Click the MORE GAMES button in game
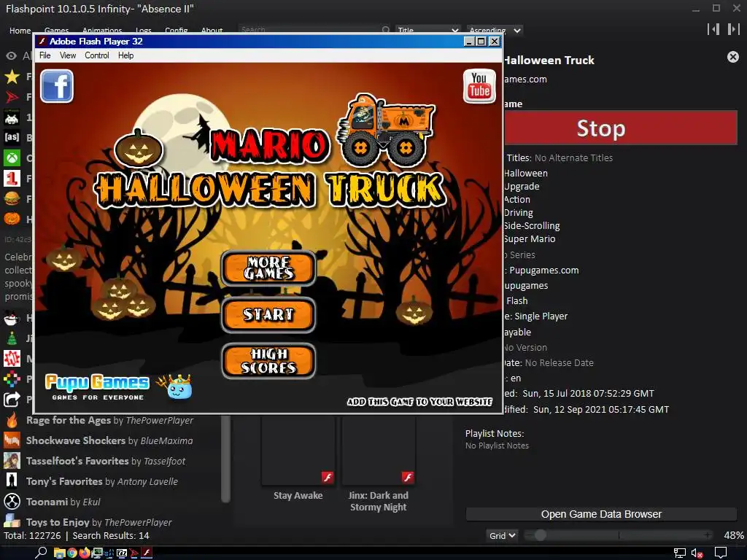Screen dimensions: 747x560 click(268, 268)
